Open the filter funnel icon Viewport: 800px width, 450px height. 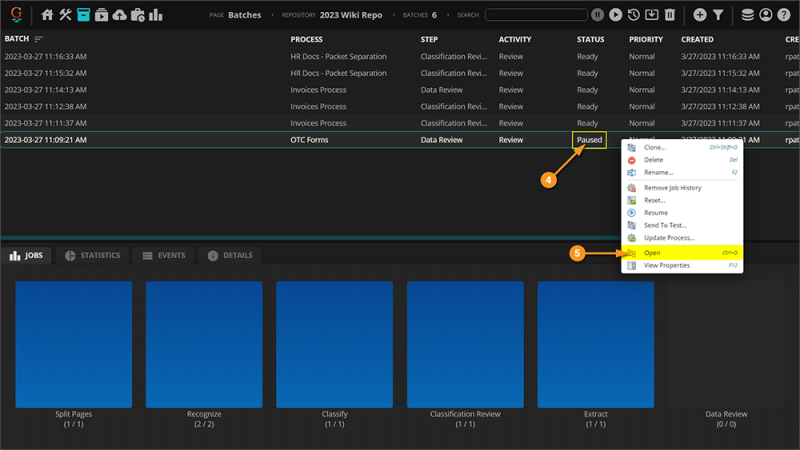pos(718,15)
